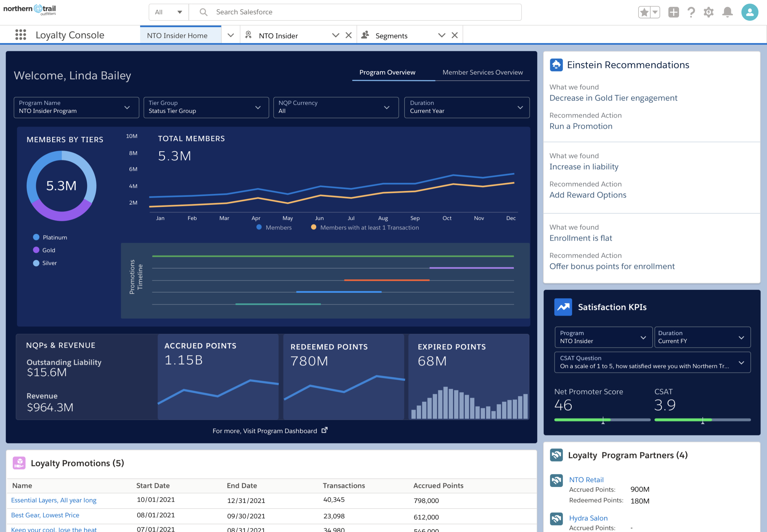Click the Accrued Points trend chart
767x532 pixels.
coord(218,392)
